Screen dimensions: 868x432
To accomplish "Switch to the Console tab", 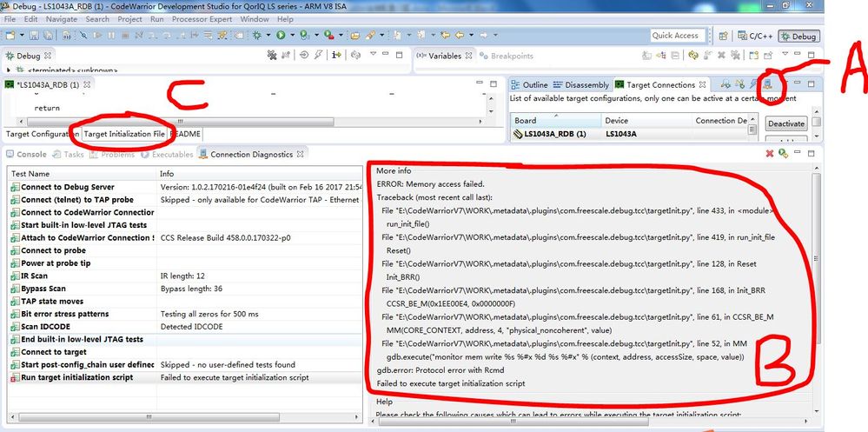I will click(27, 155).
